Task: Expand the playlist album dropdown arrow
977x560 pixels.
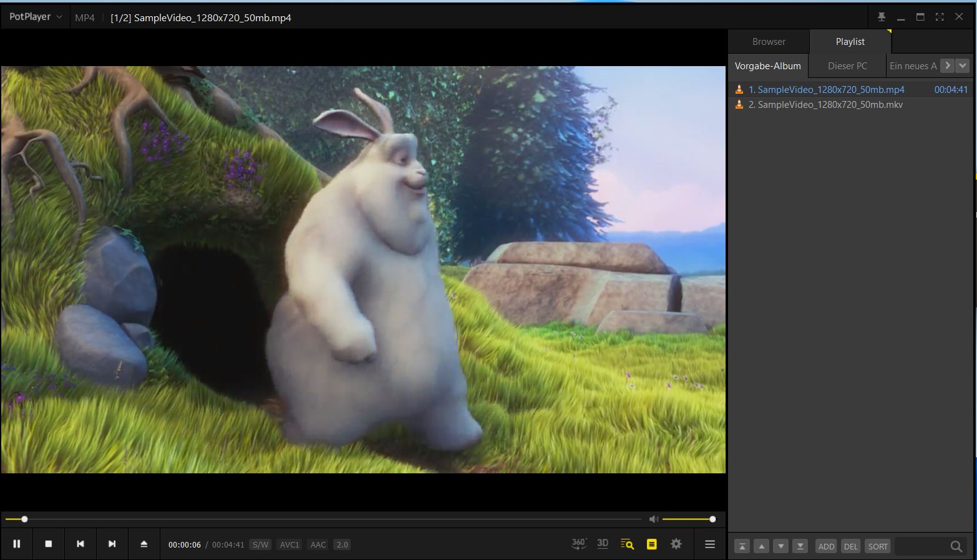Action: [x=962, y=65]
